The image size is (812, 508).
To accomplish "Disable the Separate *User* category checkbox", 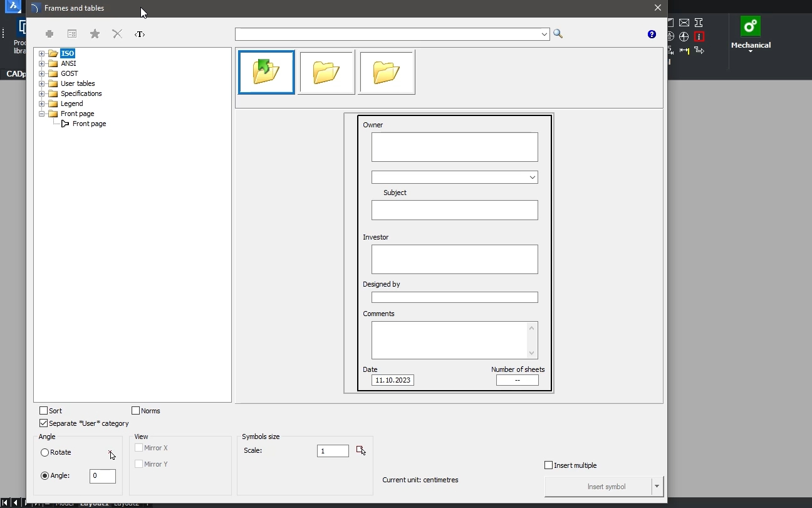I will coord(44,423).
